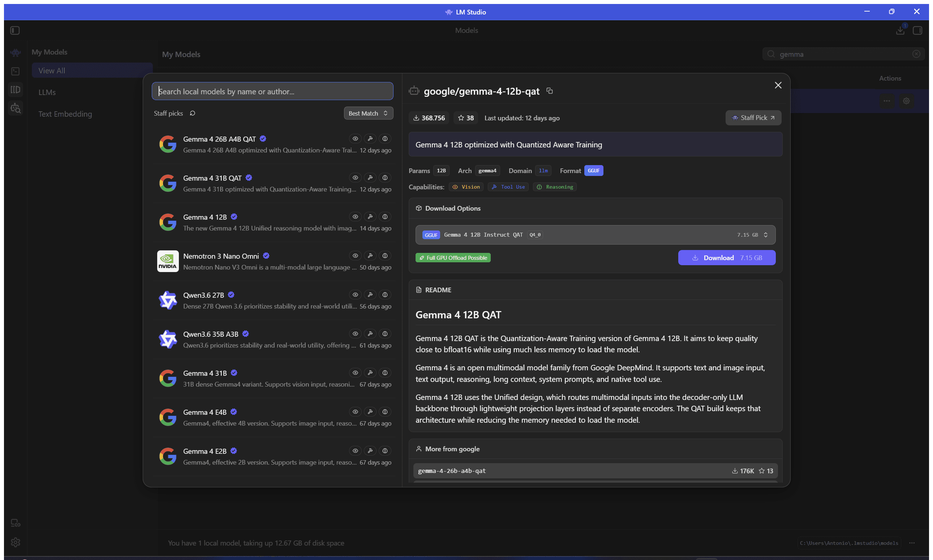Focus the gemma search box at top right
This screenshot has height=560, width=933.
pos(843,54)
